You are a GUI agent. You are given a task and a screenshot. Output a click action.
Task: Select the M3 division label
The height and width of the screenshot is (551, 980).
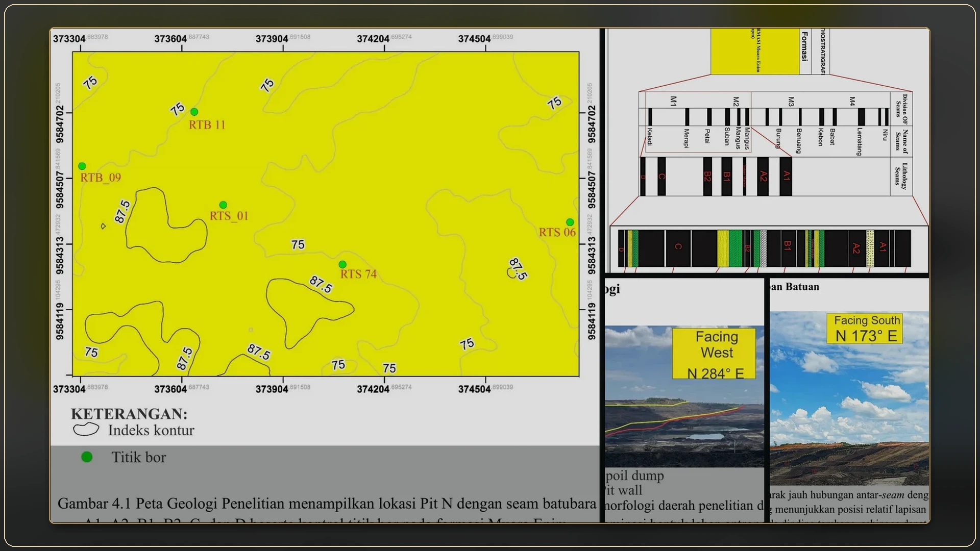791,102
